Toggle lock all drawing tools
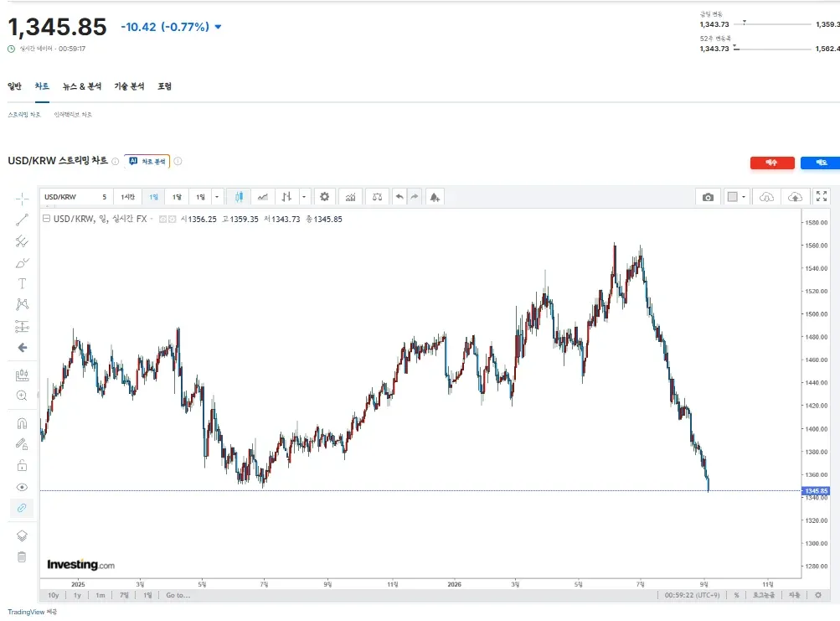 pos(22,465)
